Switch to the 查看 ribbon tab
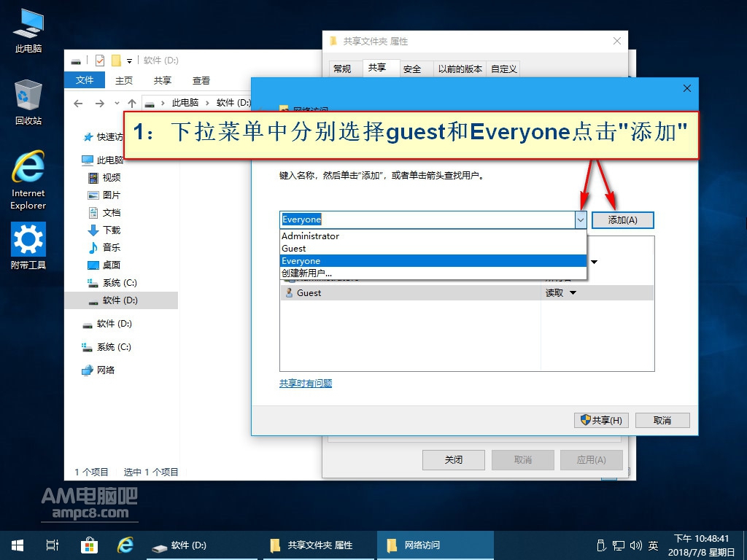This screenshot has height=560, width=747. [x=201, y=80]
